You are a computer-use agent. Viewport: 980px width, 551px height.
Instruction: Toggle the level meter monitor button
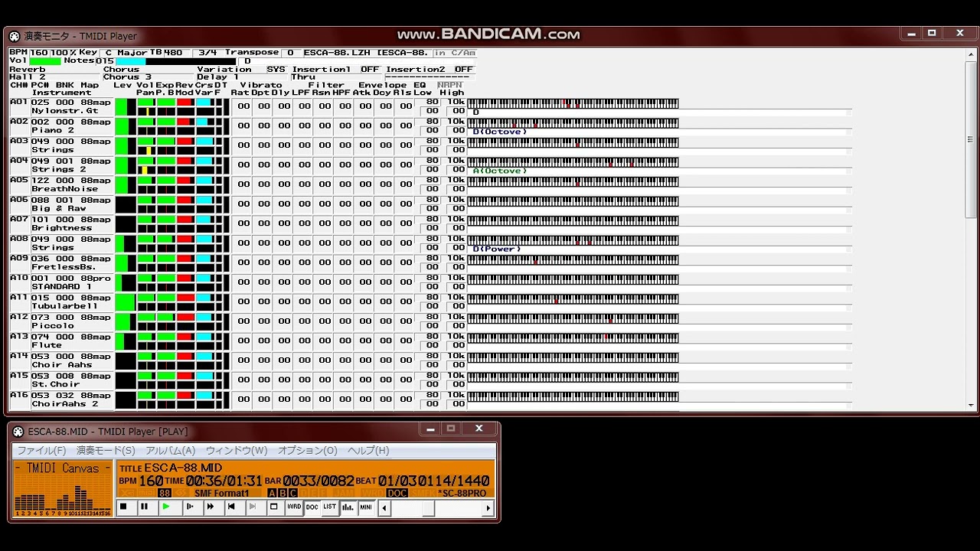348,507
